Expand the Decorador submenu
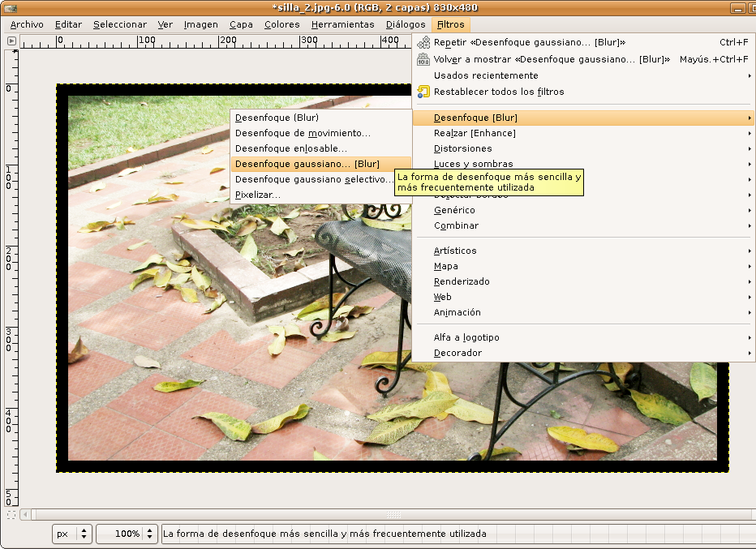The width and height of the screenshot is (756, 549). pos(584,353)
